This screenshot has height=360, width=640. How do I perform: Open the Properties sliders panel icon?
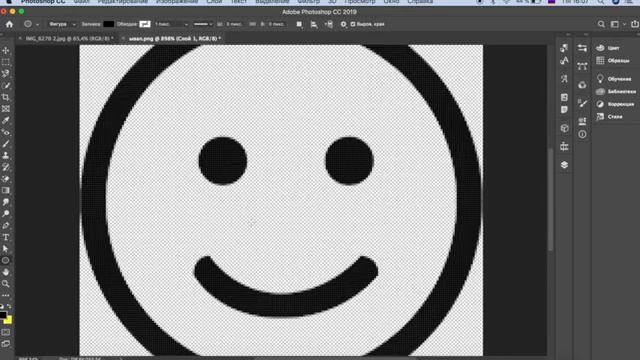582,48
